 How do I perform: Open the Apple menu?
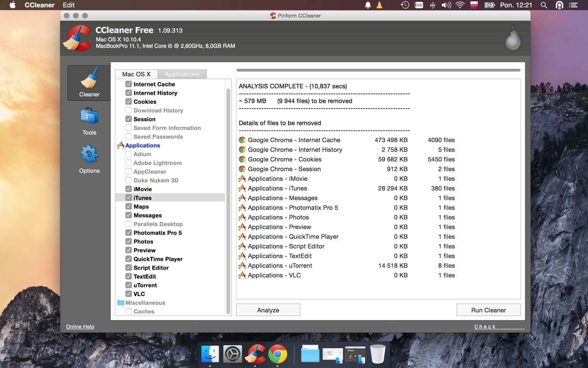click(x=13, y=5)
